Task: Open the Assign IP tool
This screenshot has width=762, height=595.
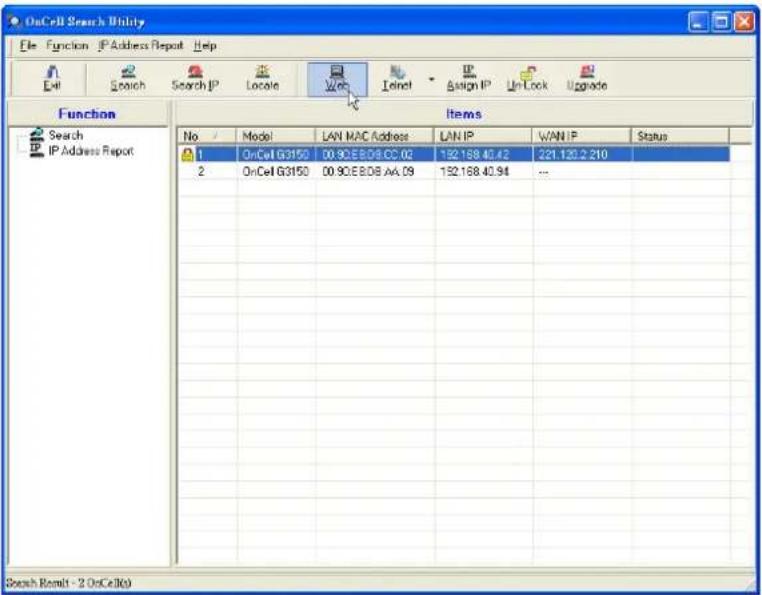Action: 468,79
